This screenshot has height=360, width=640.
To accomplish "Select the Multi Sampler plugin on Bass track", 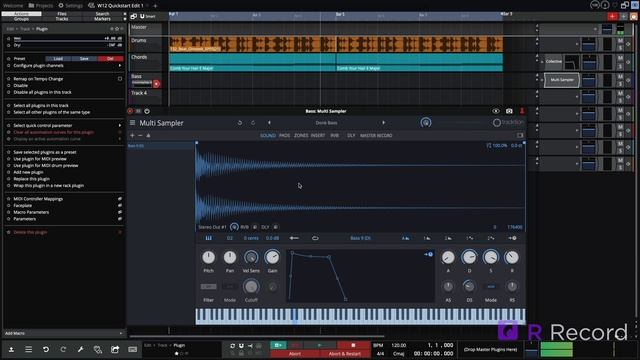I will [562, 80].
